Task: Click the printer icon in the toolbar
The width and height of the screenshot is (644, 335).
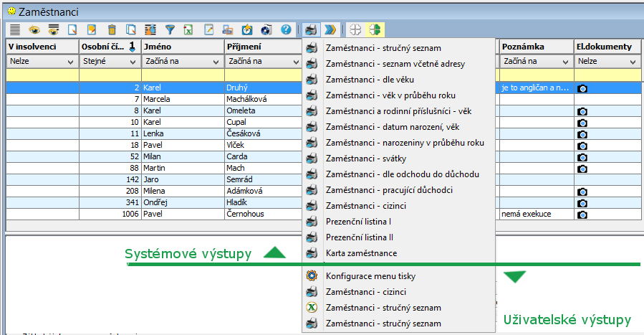Action: 310,29
